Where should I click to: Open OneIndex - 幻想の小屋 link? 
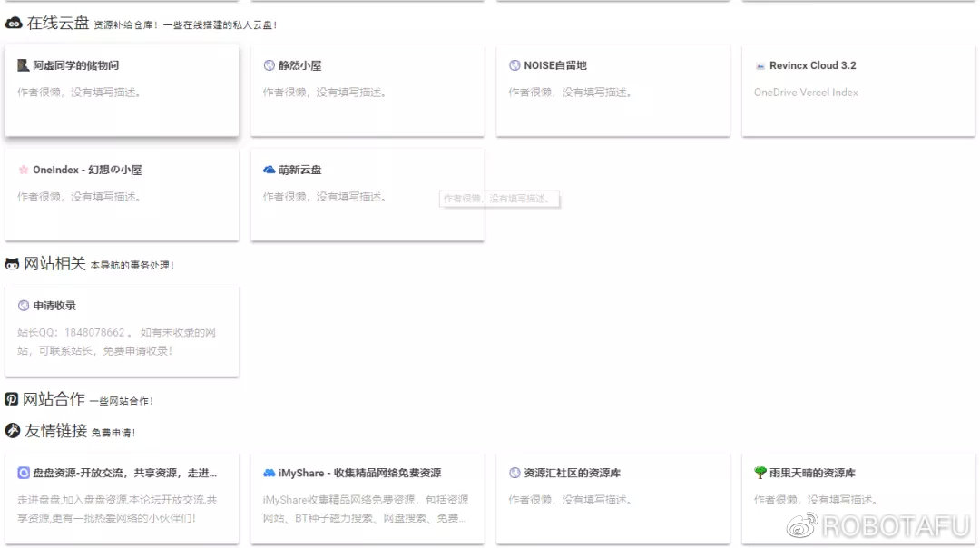[x=87, y=170]
